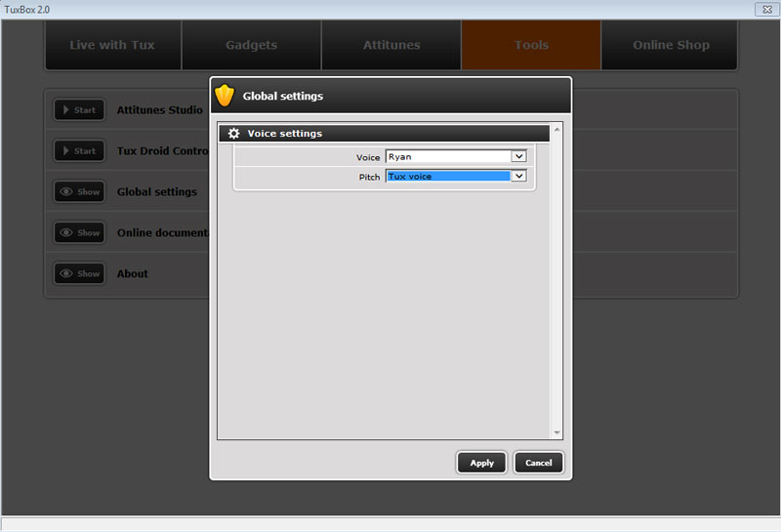Click the gear icon beside Voice settings
The height and width of the screenshot is (532, 781).
[x=233, y=134]
